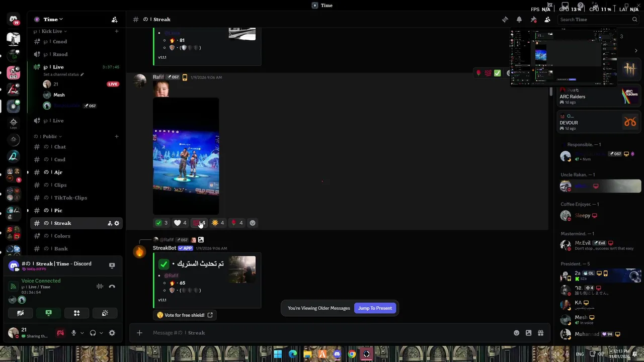This screenshot has width=644, height=362.
Task: Open the Chat channel
Action: point(75,147)
